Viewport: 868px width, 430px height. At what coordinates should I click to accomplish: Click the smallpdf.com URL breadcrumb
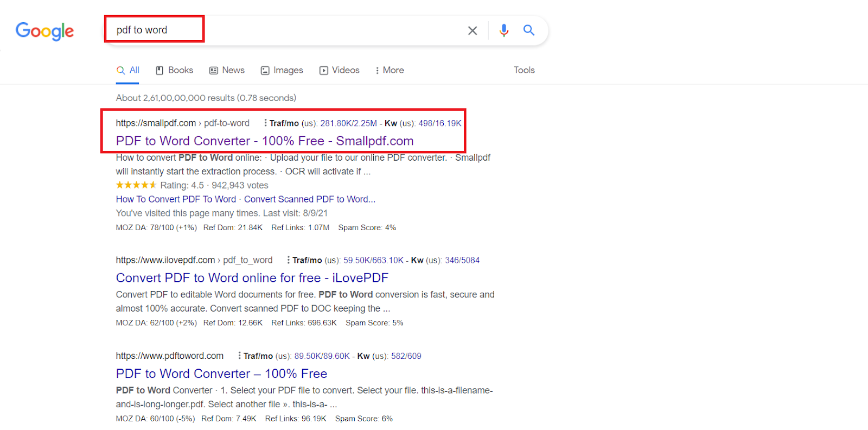click(x=183, y=123)
